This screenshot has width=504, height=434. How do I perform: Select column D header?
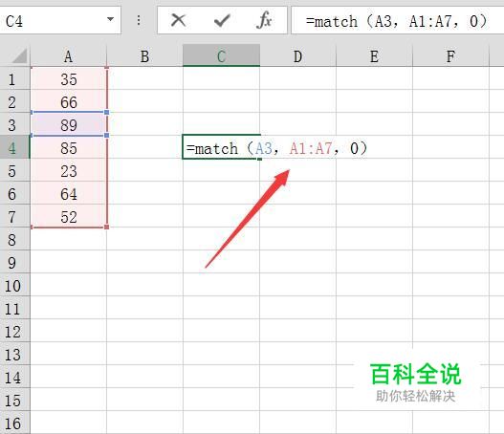tap(297, 55)
